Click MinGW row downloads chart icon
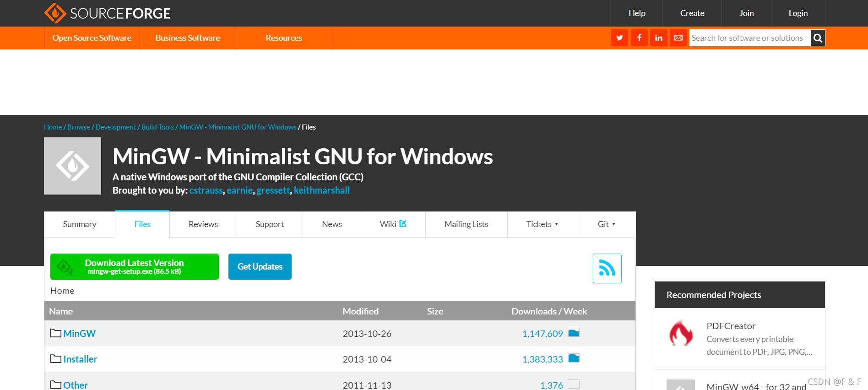The height and width of the screenshot is (390, 868). (574, 333)
